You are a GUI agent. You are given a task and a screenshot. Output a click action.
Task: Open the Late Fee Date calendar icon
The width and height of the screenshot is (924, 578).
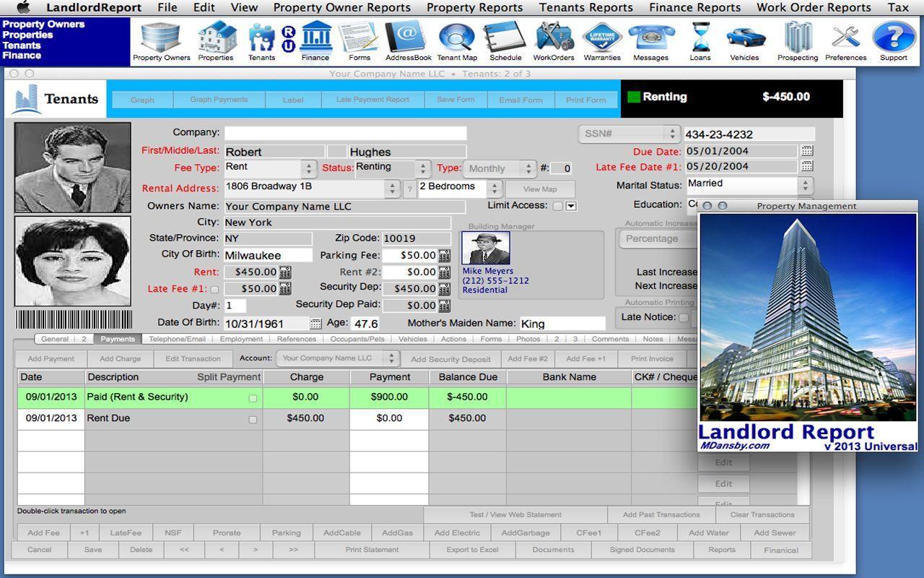[x=807, y=166]
